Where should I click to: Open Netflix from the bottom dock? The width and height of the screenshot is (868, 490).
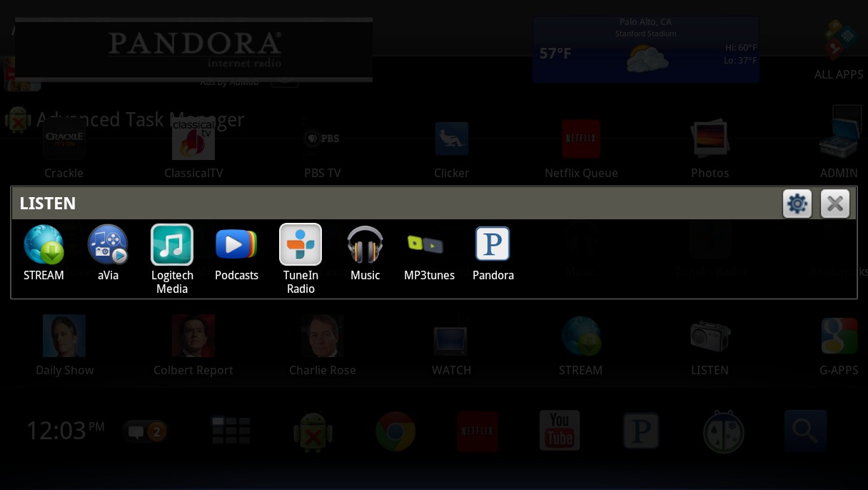click(477, 431)
